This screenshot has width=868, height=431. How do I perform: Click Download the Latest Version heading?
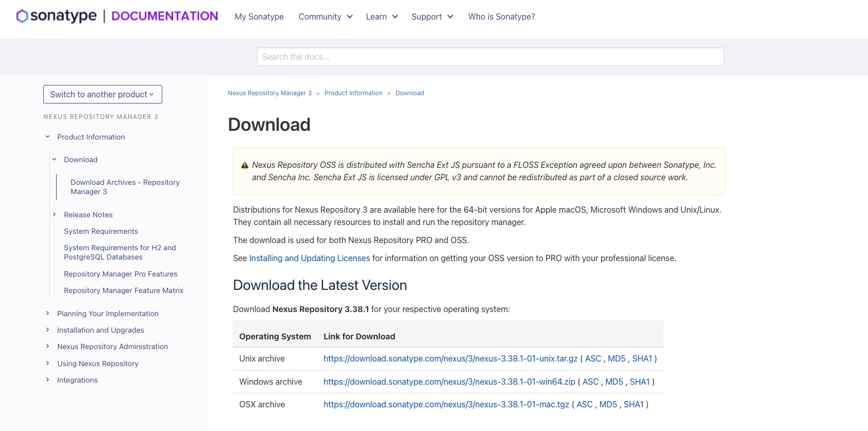pyautogui.click(x=320, y=285)
